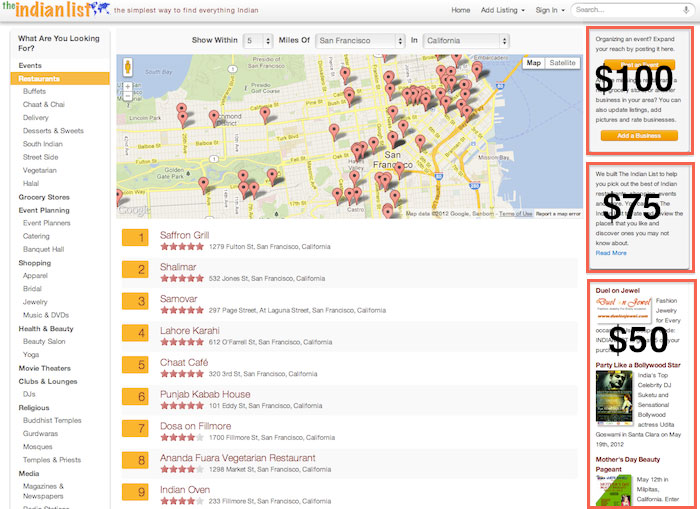Open the Yoga subcategory
Screen dimensions: 700x509
[x=31, y=355]
